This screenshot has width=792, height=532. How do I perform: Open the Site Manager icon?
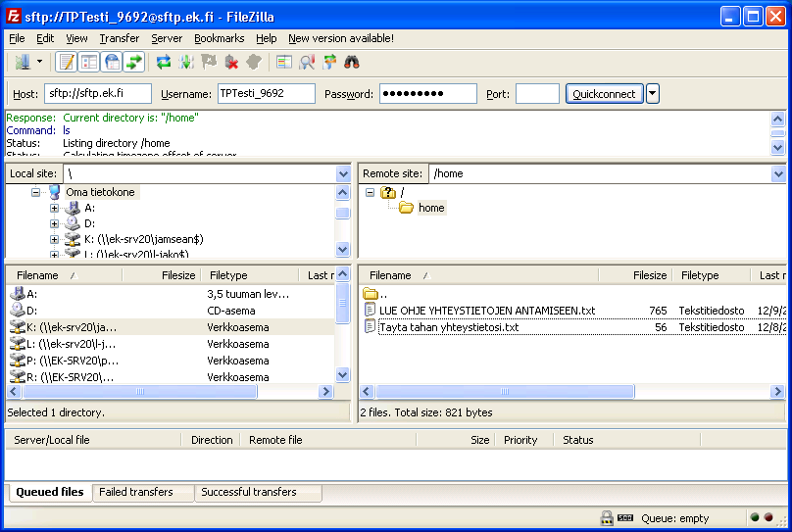point(23,63)
